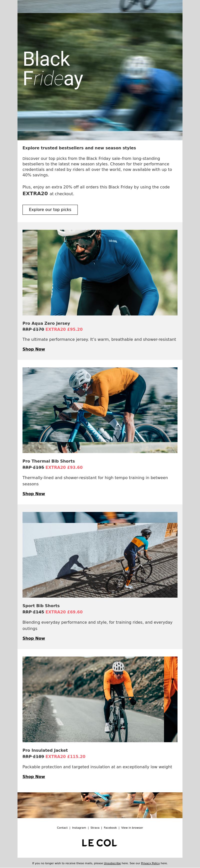Image resolution: width=200 pixels, height=868 pixels.
Task: Click View in browser link
Action: click(132, 828)
